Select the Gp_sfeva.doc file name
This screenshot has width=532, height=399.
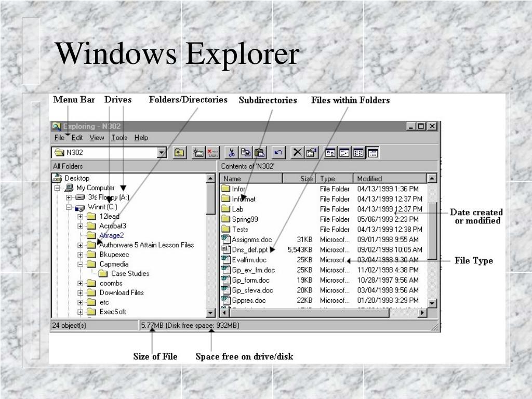coord(252,290)
